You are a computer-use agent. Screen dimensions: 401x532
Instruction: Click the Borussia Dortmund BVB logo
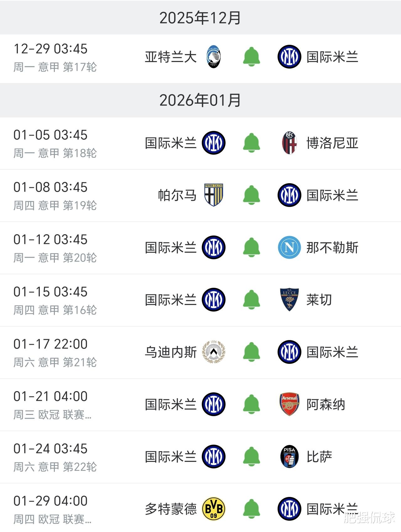pyautogui.click(x=214, y=509)
